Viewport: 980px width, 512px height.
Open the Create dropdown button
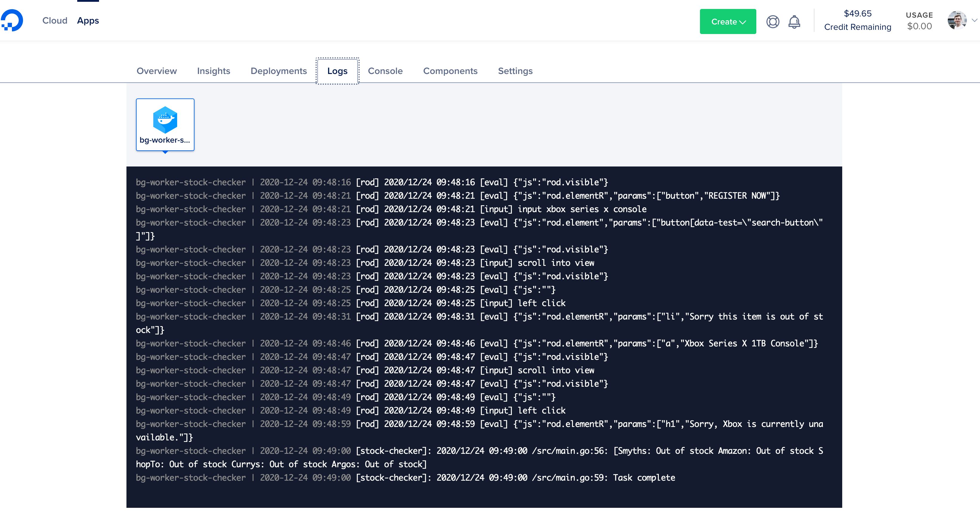coord(728,22)
